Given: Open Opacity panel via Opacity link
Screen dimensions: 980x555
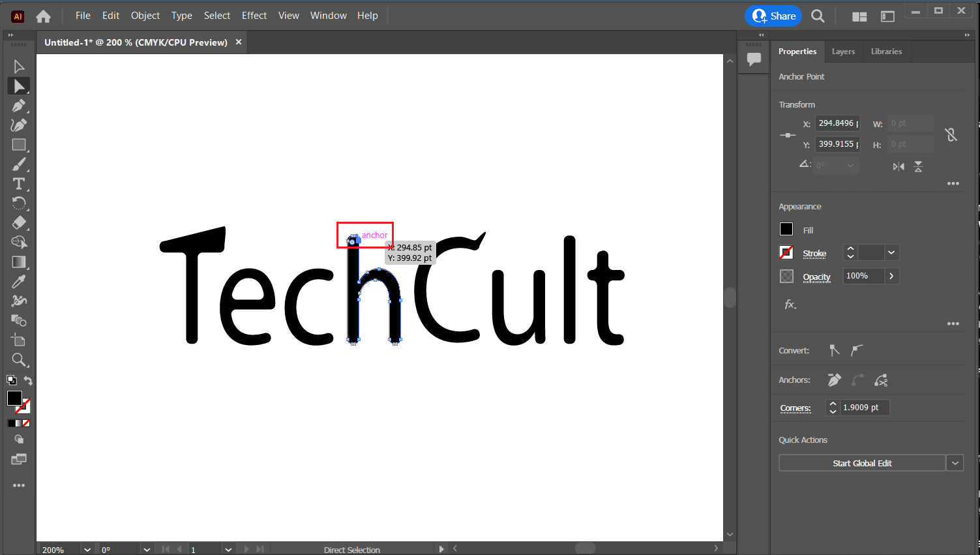Looking at the screenshot, I should coord(816,277).
